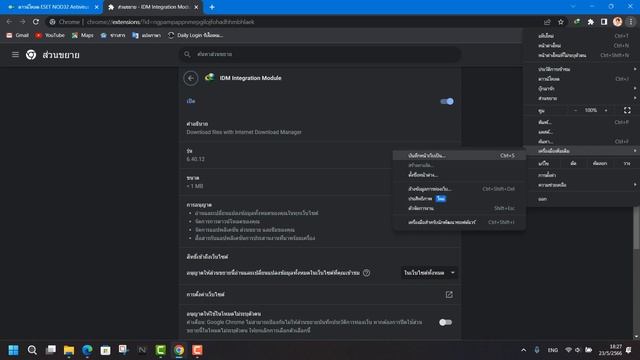
Task: Choose Find (Ctrl+F) menu item
Action: 582,142
